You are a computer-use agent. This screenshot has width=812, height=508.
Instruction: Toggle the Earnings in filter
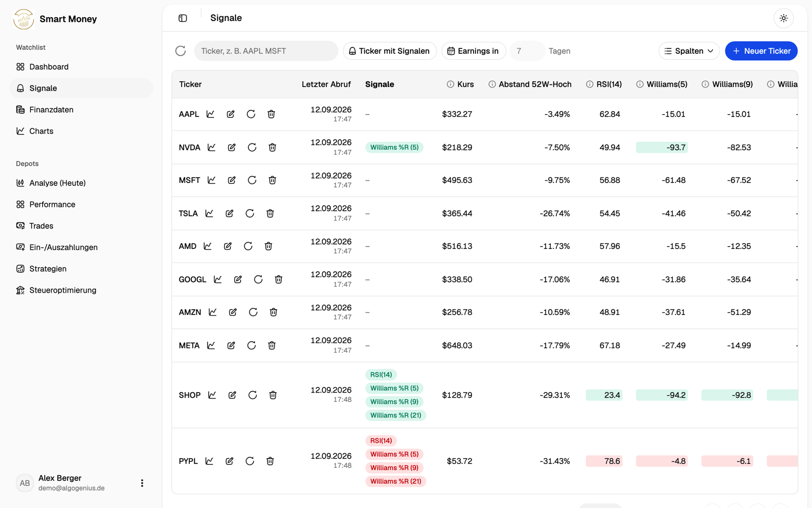(x=473, y=51)
